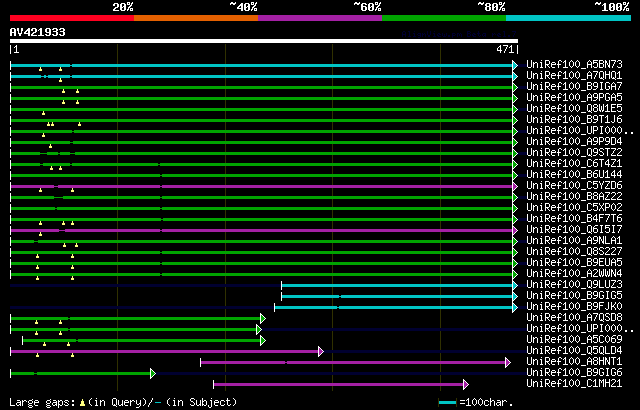Select the UniRef100_Q8S227 label

(x=574, y=252)
